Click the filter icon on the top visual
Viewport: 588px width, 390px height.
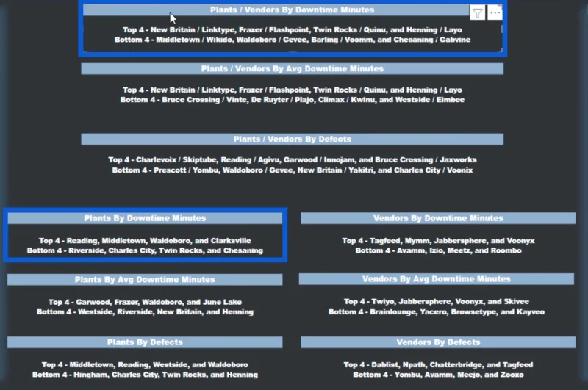(477, 13)
